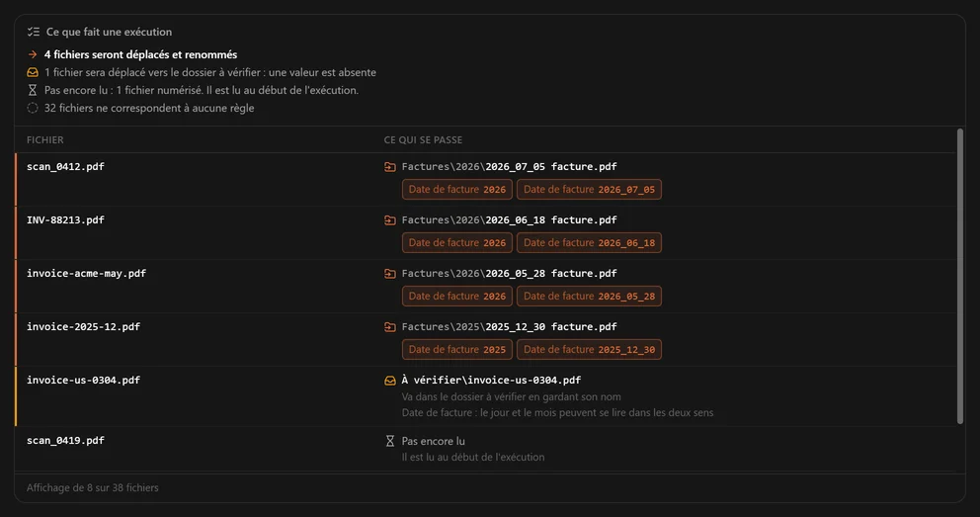
Task: Click the inbox icon beside "À vérifier\invoice-us-0304.pdf"
Action: tap(390, 381)
